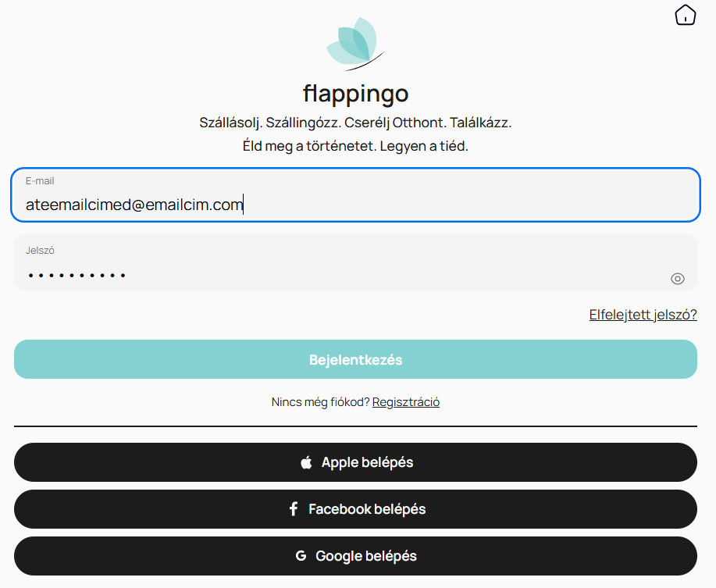Sign in via the Apple belépés label
Screen dimensions: 716x588
point(367,462)
